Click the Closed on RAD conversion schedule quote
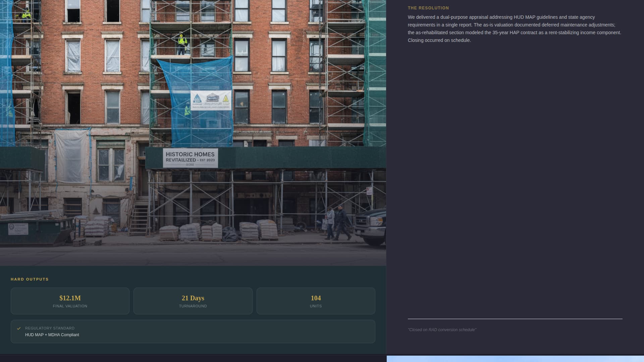 (x=442, y=329)
